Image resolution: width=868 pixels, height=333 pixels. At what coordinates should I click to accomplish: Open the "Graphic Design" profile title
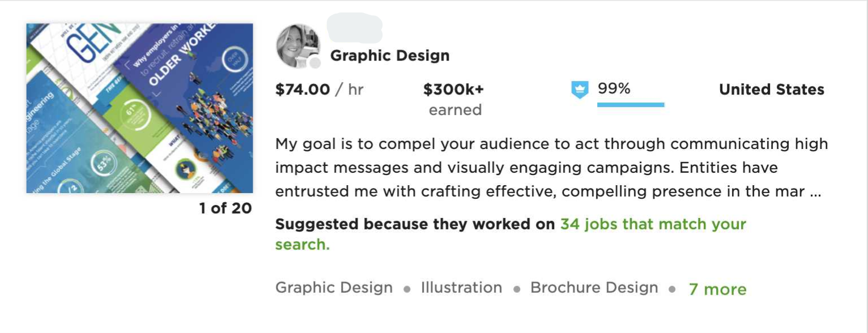[390, 55]
